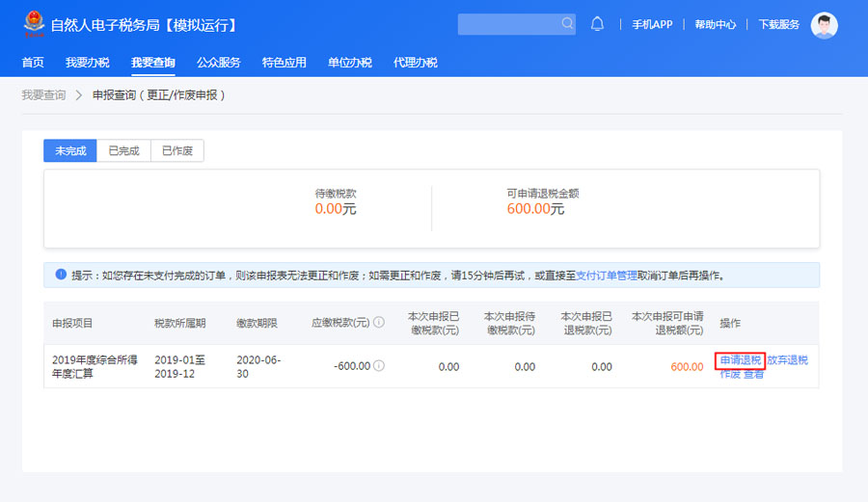The height and width of the screenshot is (502, 868).
Task: Click the tax bureau emblem logo
Action: tap(33, 24)
